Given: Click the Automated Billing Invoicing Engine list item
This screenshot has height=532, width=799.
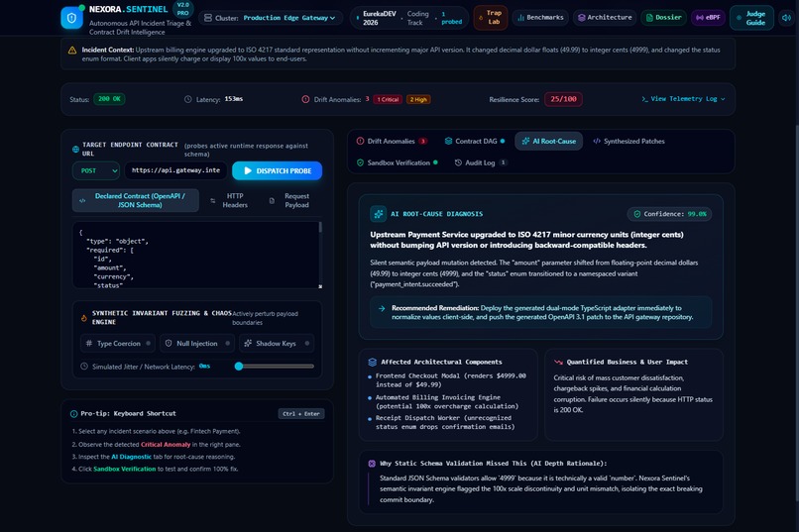Looking at the screenshot, I should (x=444, y=401).
